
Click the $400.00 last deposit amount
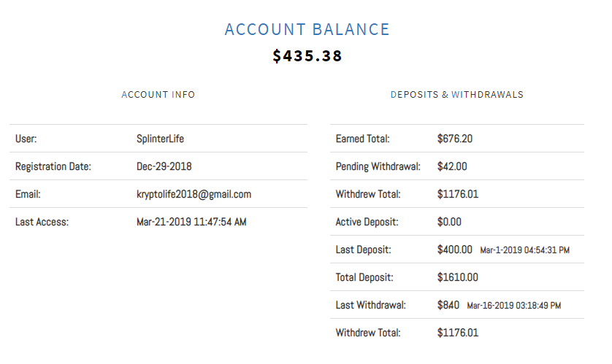455,249
